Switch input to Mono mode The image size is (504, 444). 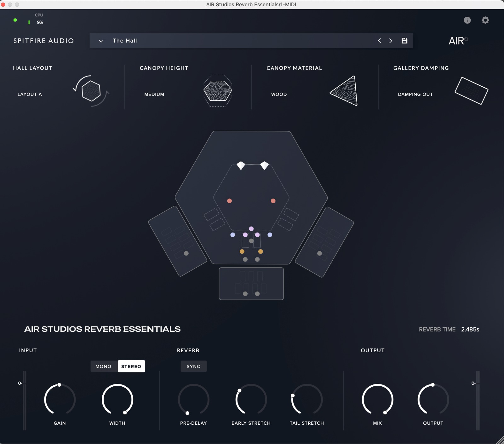tap(103, 366)
